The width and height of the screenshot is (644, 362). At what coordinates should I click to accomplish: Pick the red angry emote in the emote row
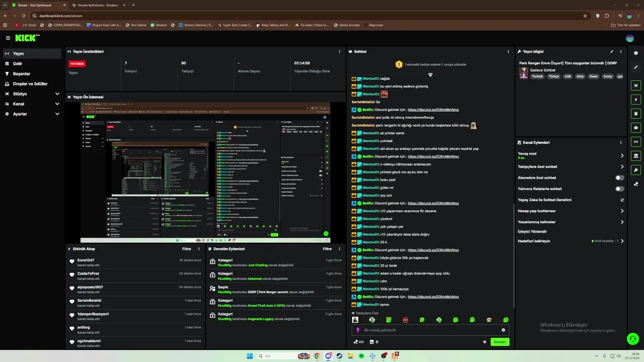(x=406, y=320)
